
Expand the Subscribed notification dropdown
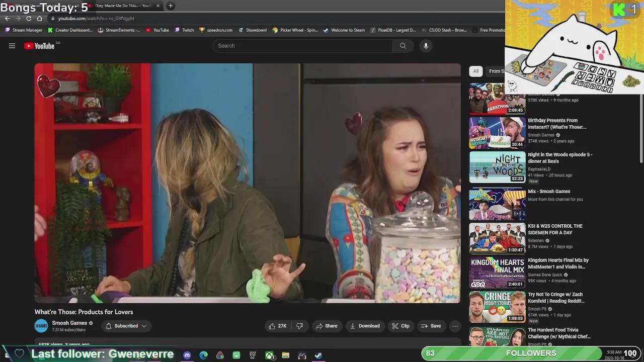tap(126, 326)
